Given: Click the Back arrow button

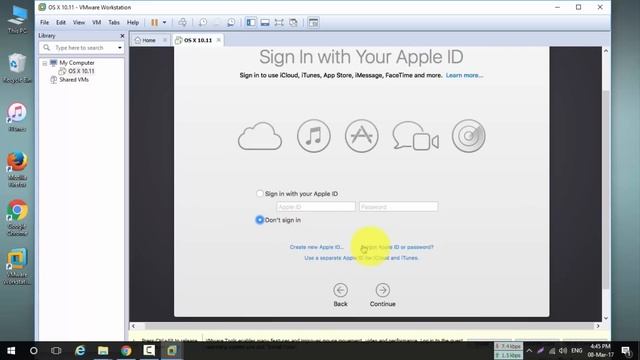Looking at the screenshot, I should click(340, 290).
